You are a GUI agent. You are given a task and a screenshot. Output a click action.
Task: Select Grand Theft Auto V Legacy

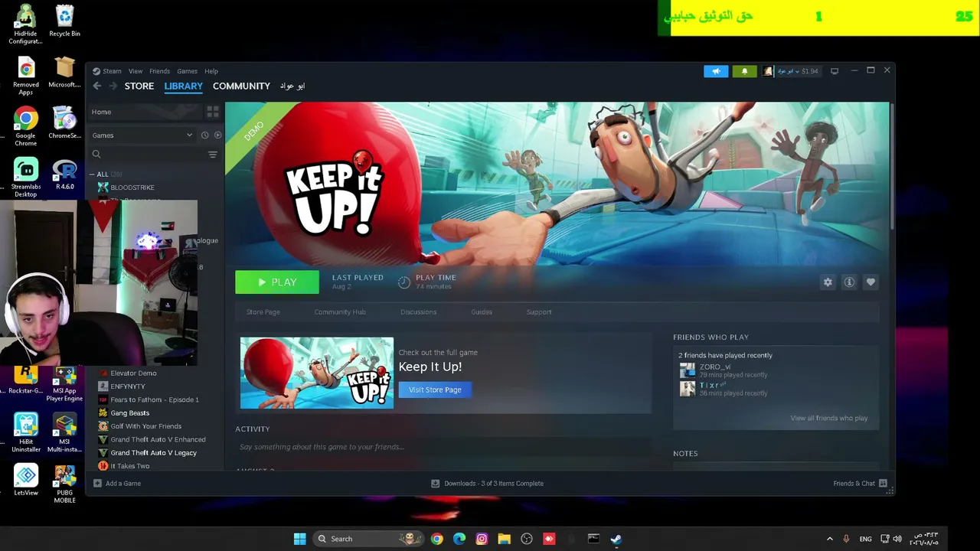tap(154, 453)
